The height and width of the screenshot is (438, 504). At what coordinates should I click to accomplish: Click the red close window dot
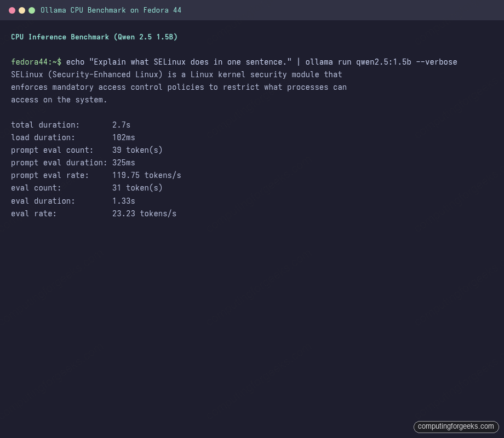[x=12, y=10]
